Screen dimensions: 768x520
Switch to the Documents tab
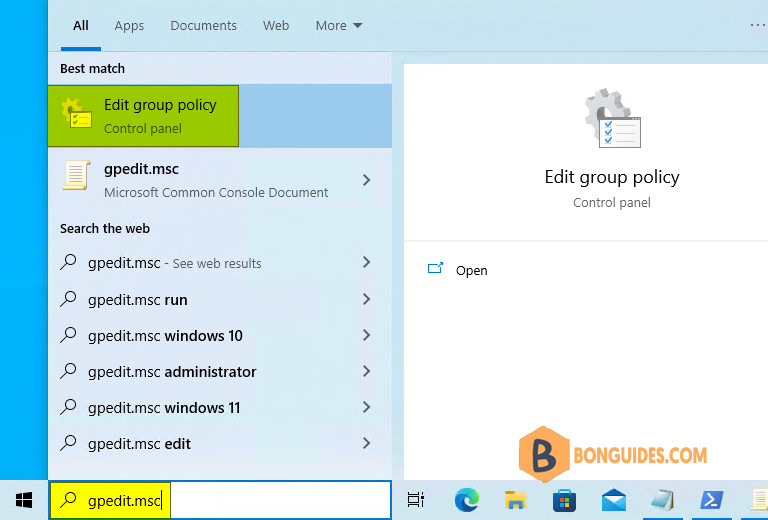tap(203, 25)
